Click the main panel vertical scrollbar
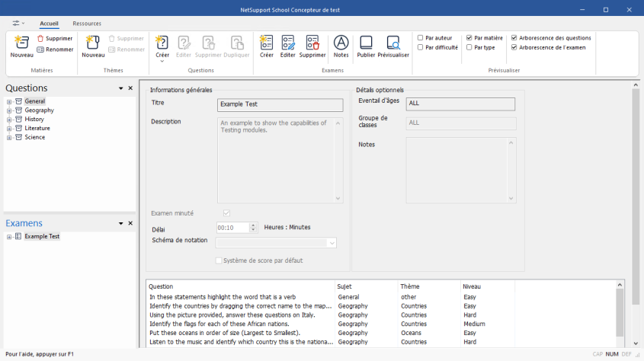 [x=636, y=197]
